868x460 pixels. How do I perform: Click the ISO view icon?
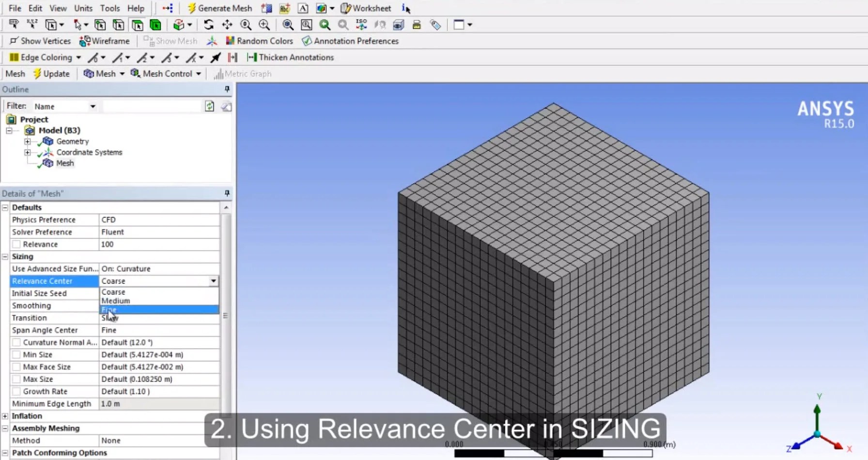click(361, 25)
